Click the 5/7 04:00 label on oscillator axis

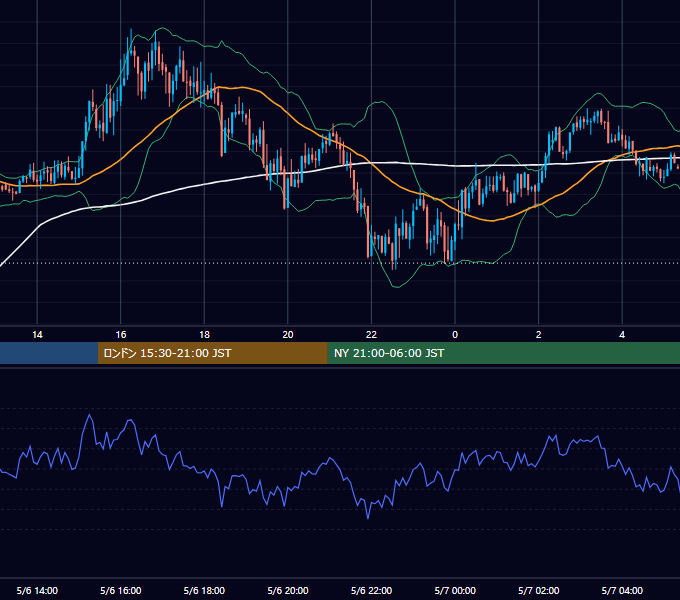[622, 590]
